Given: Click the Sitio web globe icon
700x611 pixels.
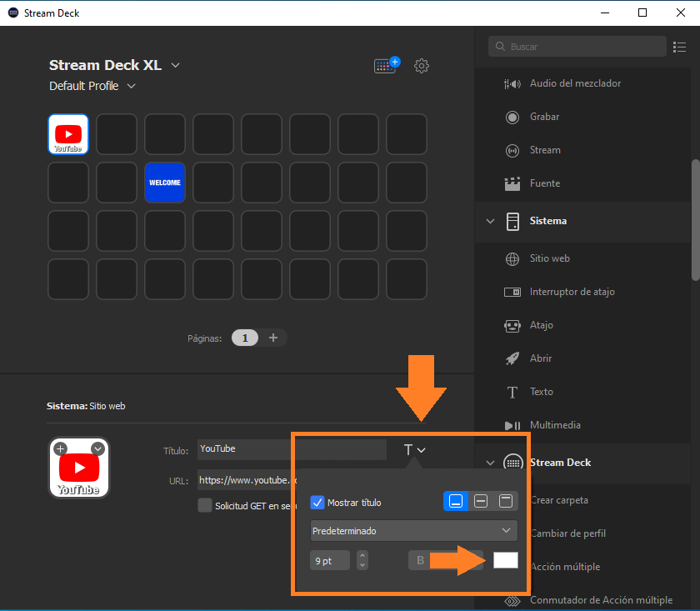Looking at the screenshot, I should pyautogui.click(x=513, y=258).
